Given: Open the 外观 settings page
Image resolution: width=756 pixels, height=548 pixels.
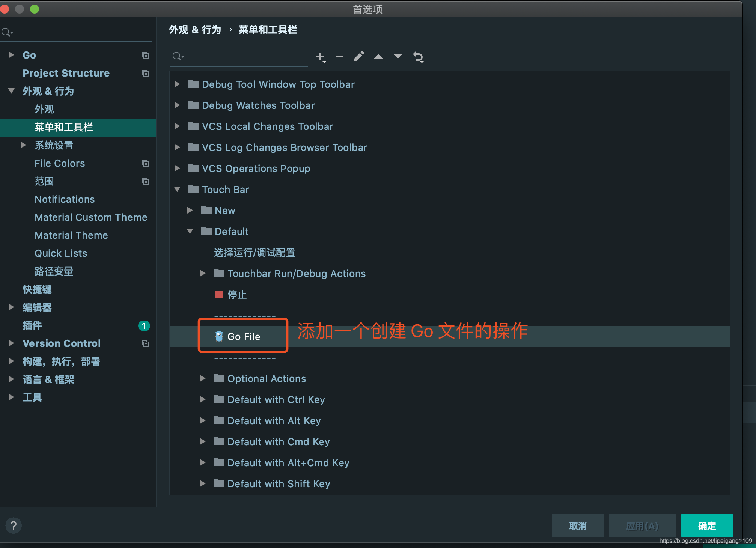Looking at the screenshot, I should 44,109.
